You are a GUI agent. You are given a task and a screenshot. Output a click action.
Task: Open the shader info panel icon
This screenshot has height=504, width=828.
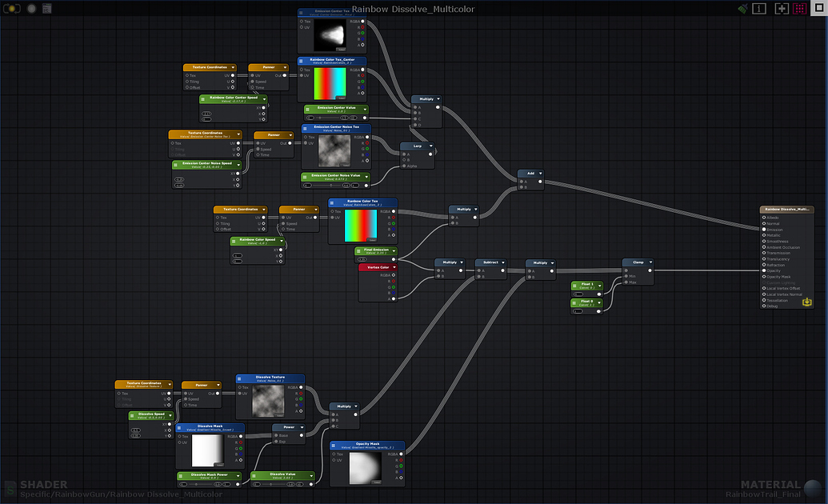[759, 9]
